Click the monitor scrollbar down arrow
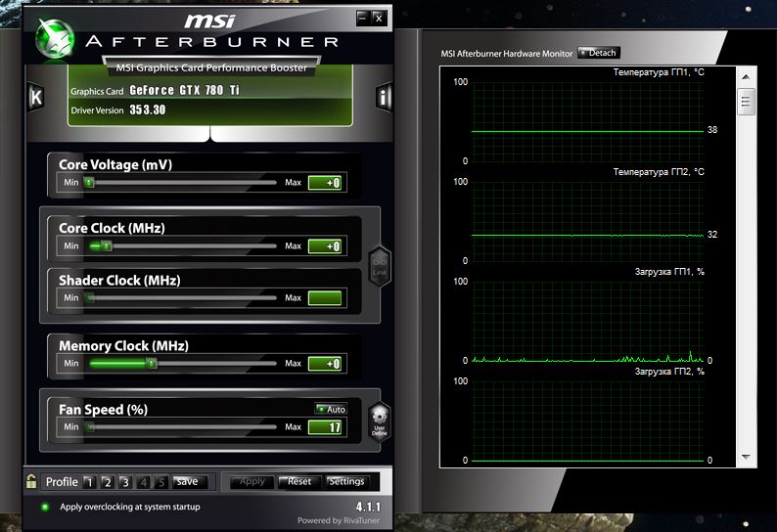Screen dimensions: 777x532 click(x=746, y=457)
